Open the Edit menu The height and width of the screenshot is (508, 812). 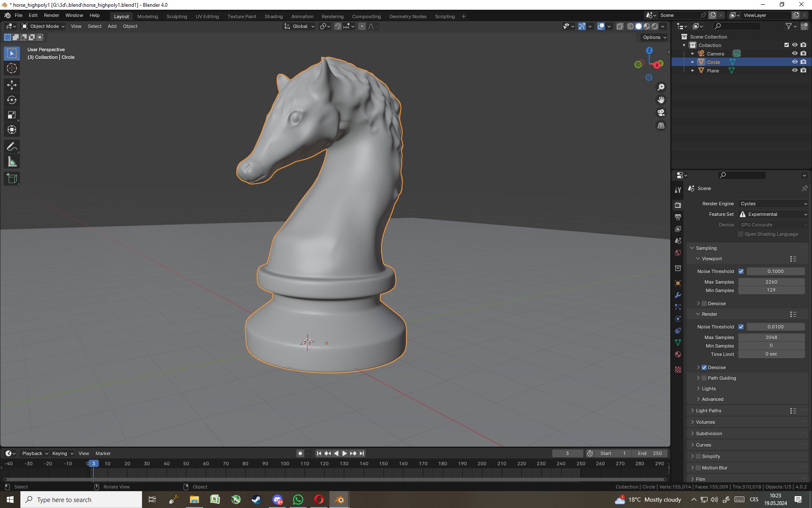[33, 15]
